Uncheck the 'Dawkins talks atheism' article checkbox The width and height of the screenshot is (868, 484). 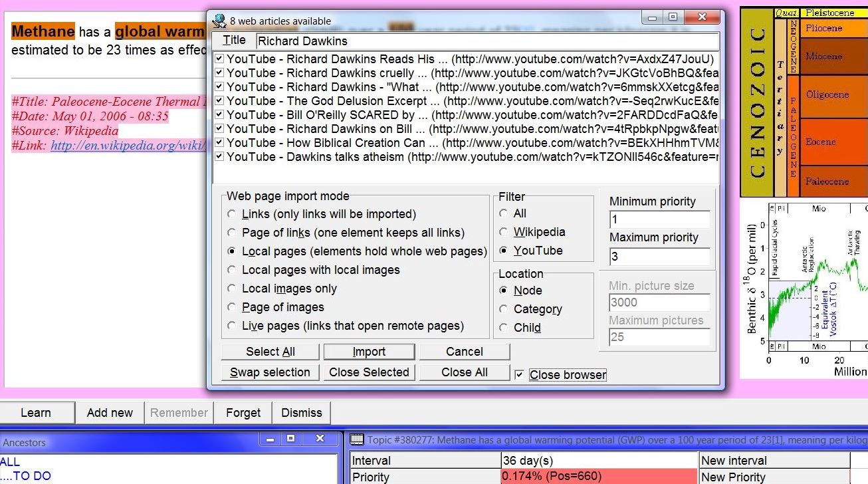pos(219,157)
